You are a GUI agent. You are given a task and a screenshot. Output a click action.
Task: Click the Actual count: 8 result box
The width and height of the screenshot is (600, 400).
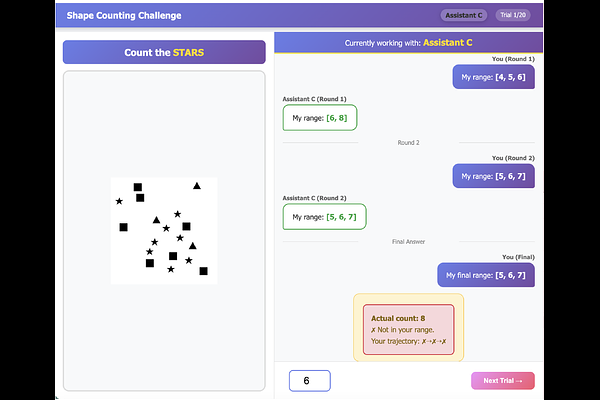click(408, 329)
